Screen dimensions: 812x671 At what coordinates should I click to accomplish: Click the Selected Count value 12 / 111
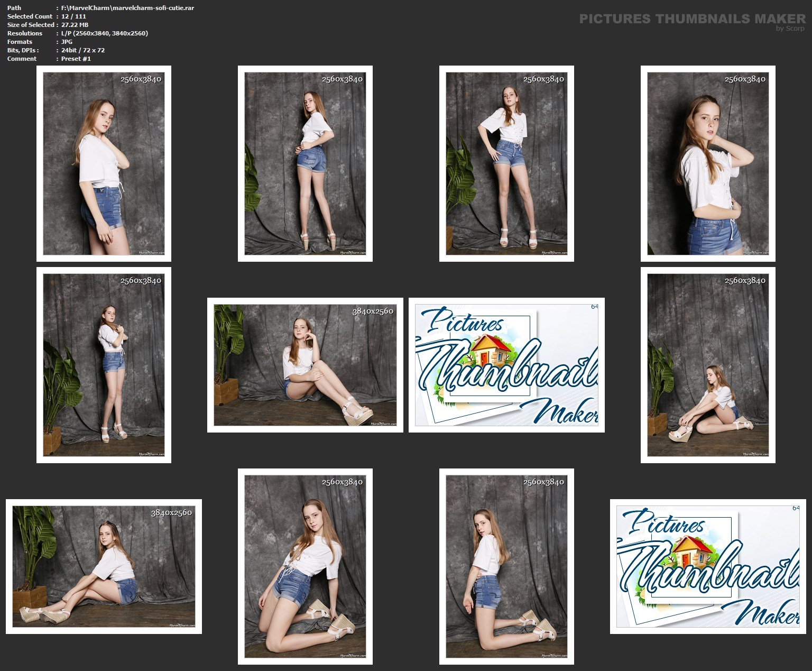pos(73,16)
